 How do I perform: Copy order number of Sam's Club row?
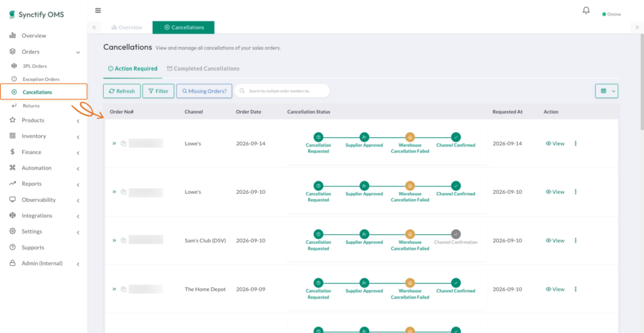click(x=124, y=240)
